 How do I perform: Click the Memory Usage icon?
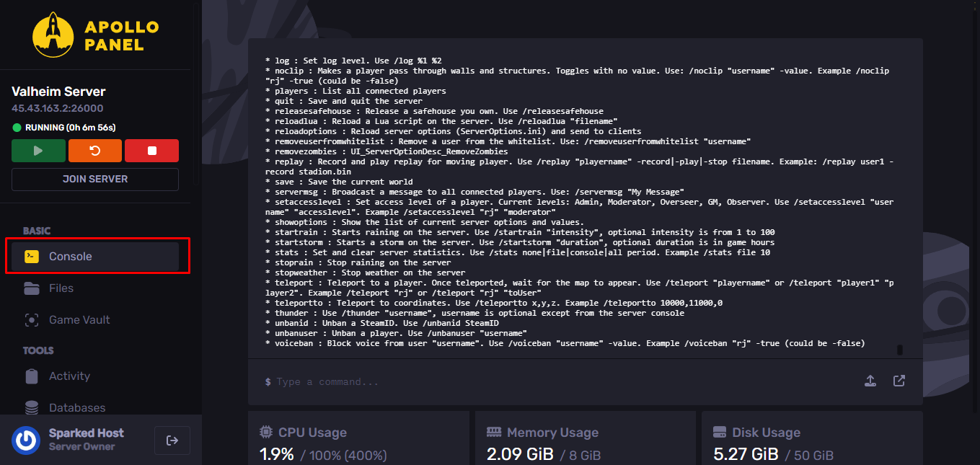click(494, 433)
